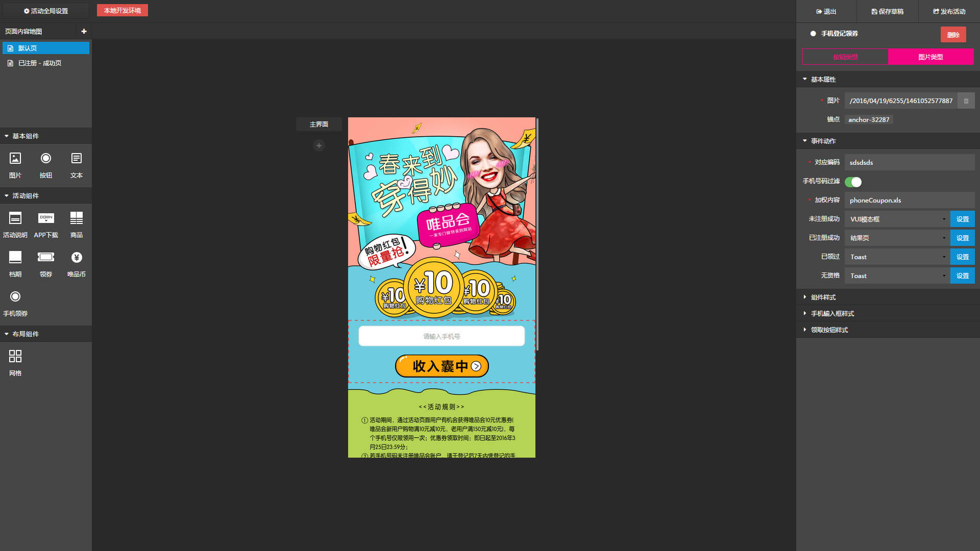Select the 文本 text component
Screen dimensions: 980x551
coord(77,165)
